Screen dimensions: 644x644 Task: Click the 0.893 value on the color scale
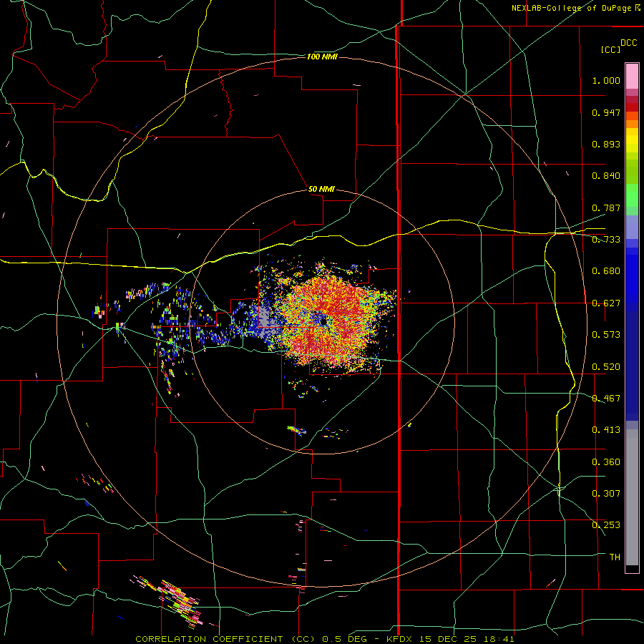point(606,144)
